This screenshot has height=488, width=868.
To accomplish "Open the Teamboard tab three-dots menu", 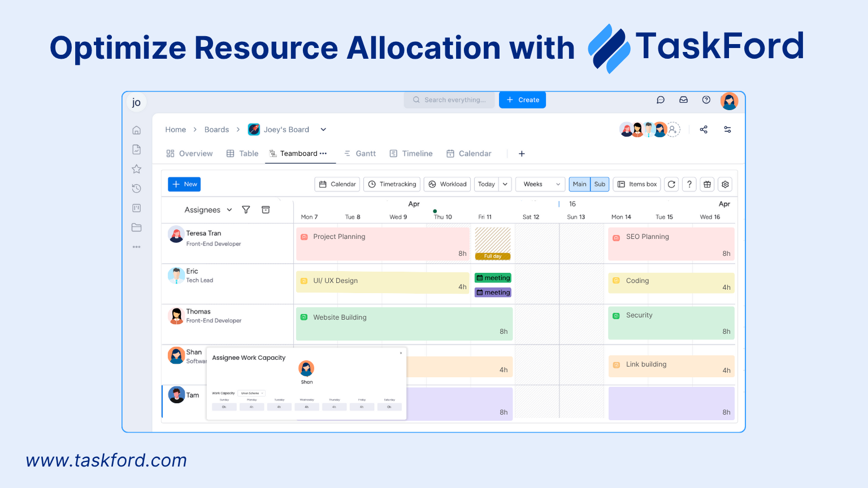I will 323,154.
